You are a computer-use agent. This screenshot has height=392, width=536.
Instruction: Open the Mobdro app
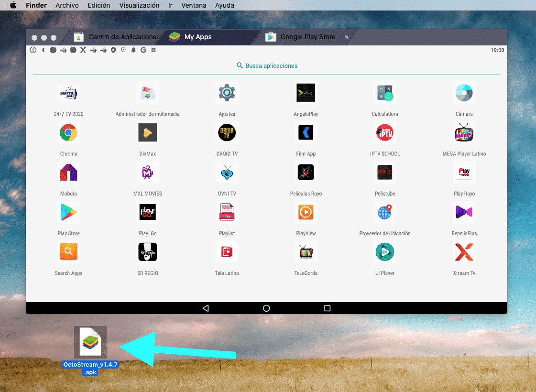pos(68,173)
